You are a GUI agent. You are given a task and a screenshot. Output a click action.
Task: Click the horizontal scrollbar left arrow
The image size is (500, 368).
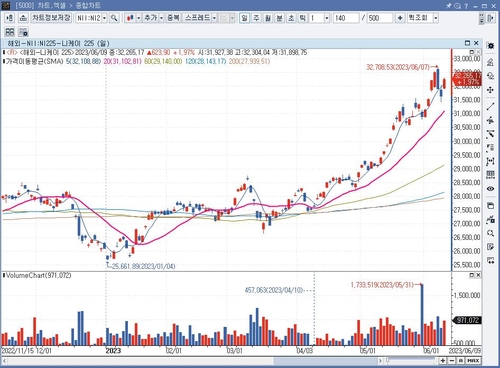pos(5,361)
